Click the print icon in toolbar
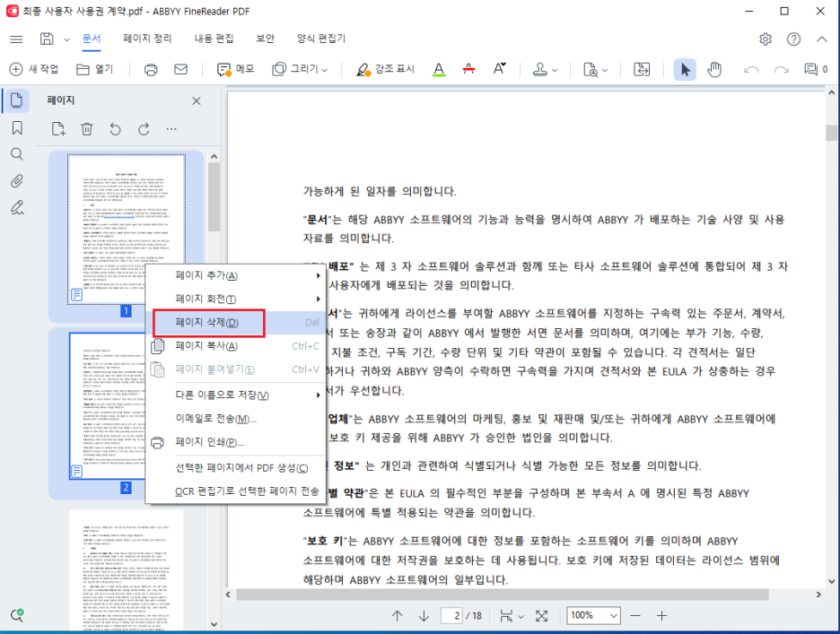 (x=151, y=70)
